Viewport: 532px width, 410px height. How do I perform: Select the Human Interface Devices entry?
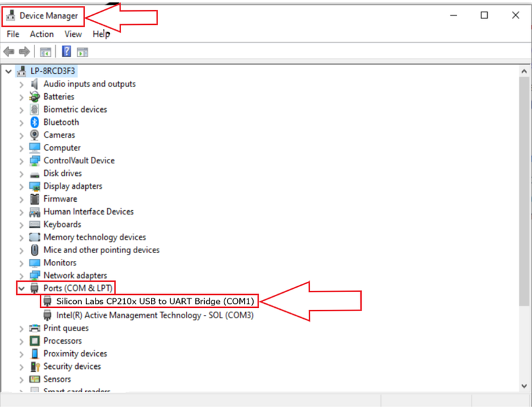click(x=88, y=212)
